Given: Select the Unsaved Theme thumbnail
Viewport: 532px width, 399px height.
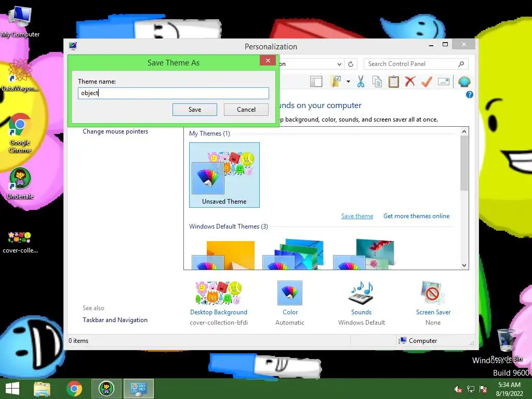Looking at the screenshot, I should [224, 175].
